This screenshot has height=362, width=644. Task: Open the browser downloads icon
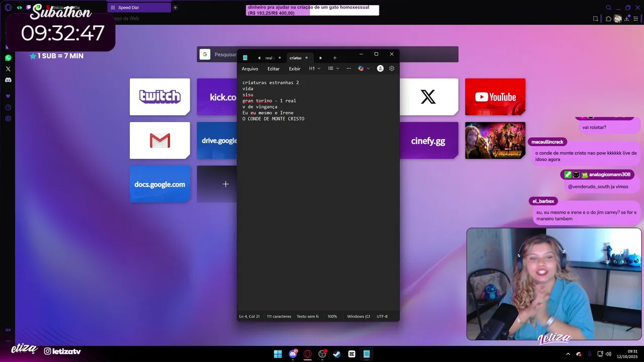click(x=627, y=19)
